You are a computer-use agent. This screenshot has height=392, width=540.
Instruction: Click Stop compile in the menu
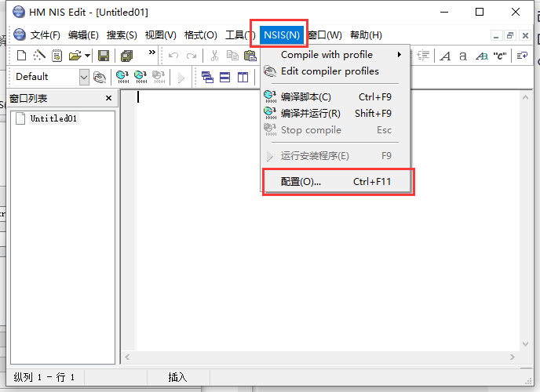point(335,130)
